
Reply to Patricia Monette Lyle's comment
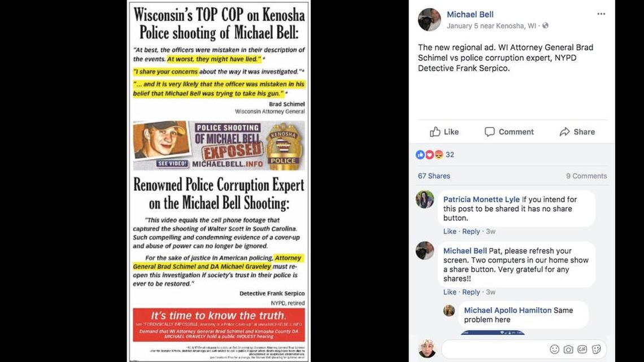[x=471, y=232]
